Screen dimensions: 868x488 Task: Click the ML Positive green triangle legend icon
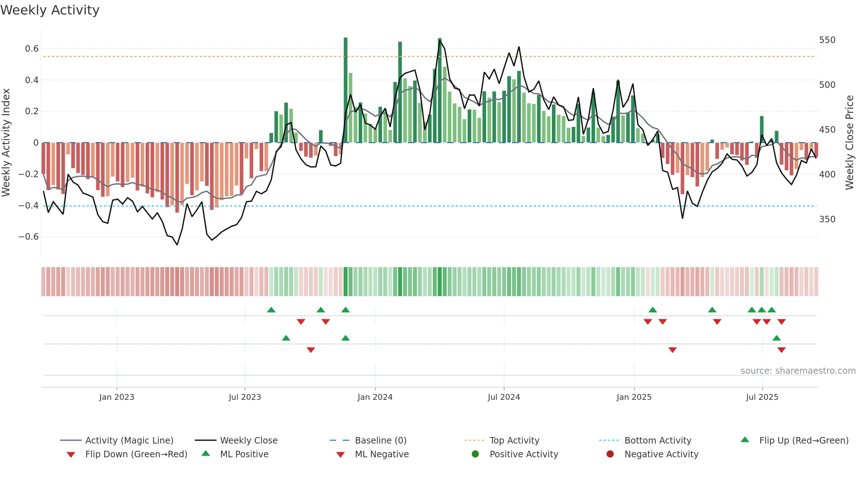pyautogui.click(x=206, y=453)
